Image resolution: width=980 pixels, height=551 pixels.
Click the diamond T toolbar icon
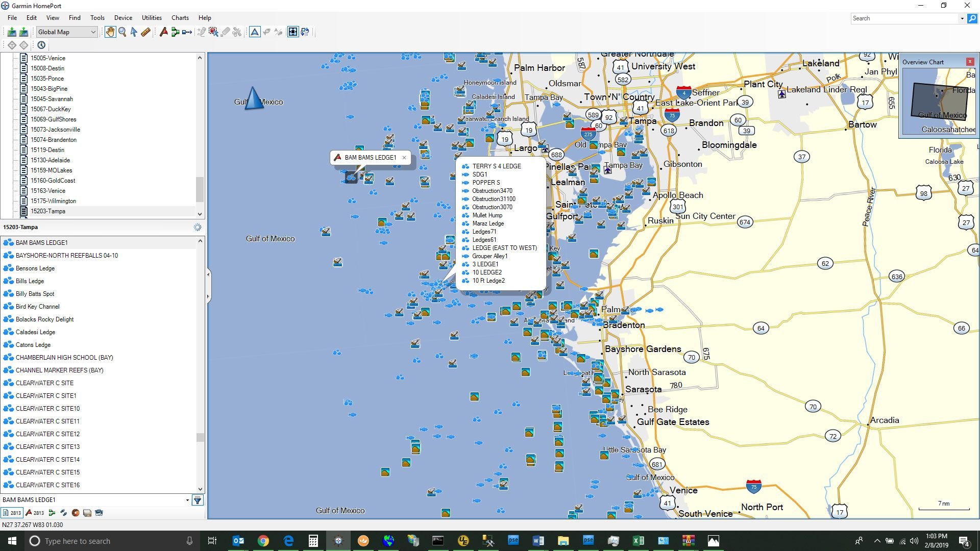[x=12, y=45]
